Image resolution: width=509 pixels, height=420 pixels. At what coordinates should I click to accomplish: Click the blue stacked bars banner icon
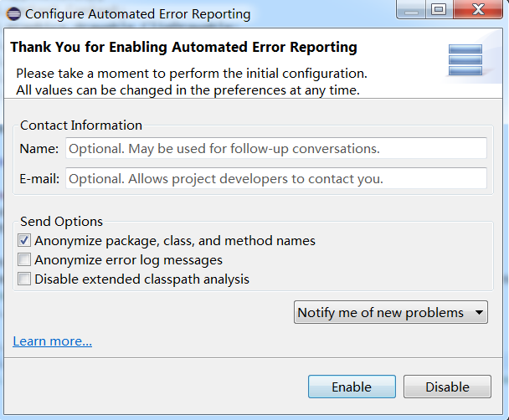465,59
